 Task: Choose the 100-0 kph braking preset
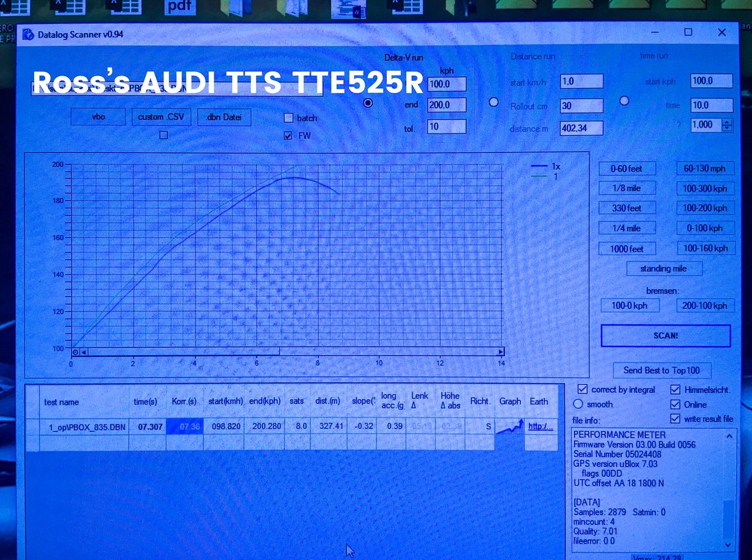pos(630,305)
